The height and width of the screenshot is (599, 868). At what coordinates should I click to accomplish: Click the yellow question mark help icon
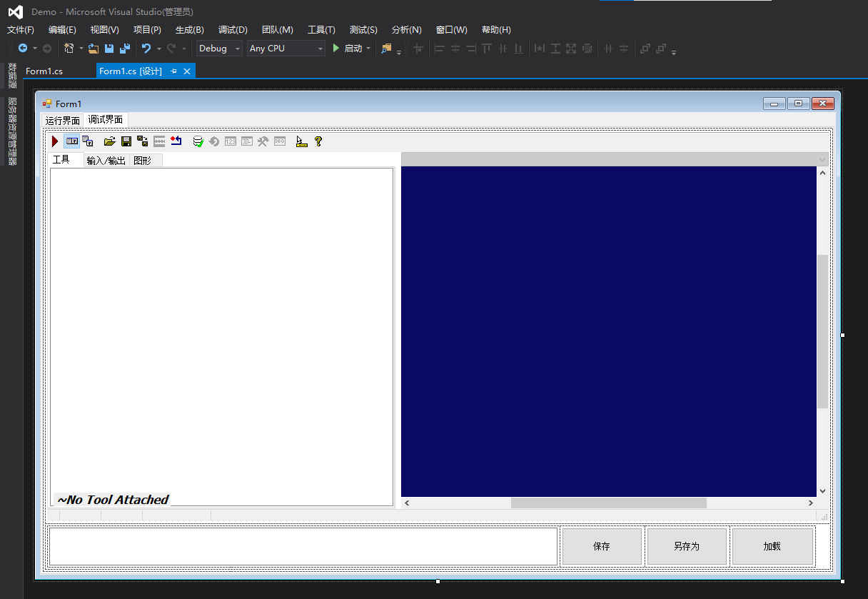[x=318, y=141]
